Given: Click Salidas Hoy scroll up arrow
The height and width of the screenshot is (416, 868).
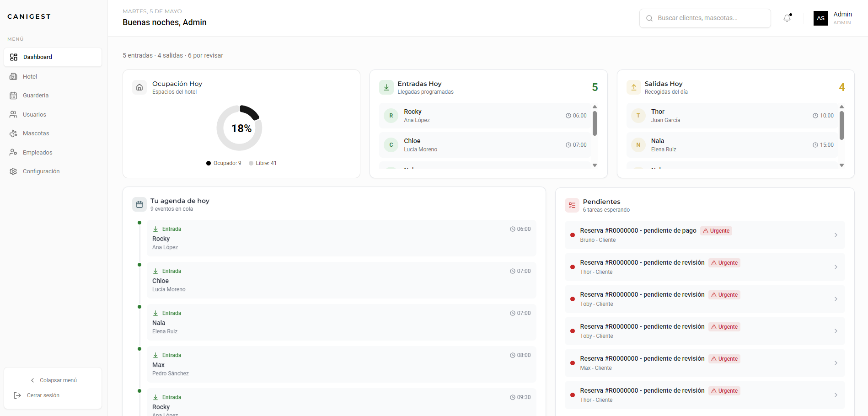Looking at the screenshot, I should tap(841, 107).
